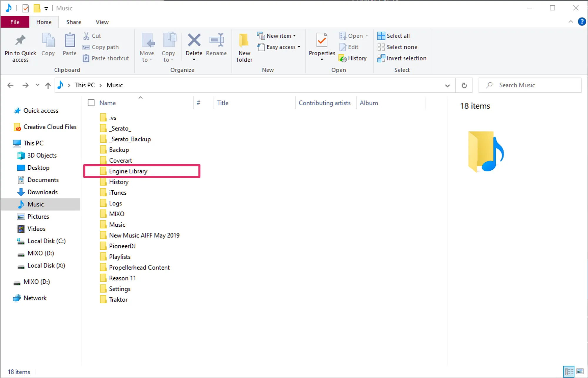
Task: Click Invert selection in Select group
Action: coord(402,58)
